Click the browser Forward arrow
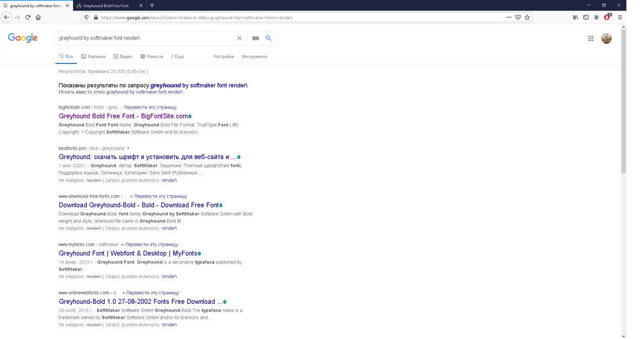Viewport: 644px width, 339px height. (x=18, y=17)
